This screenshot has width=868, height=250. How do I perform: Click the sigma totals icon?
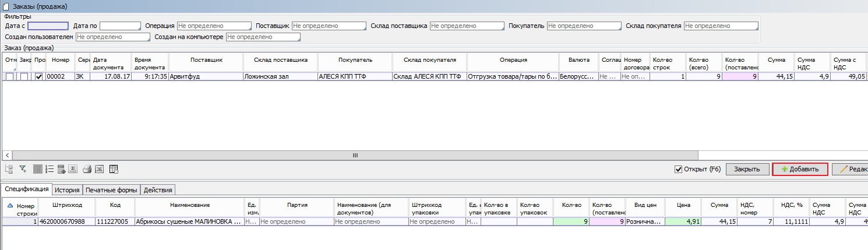[x=73, y=169]
